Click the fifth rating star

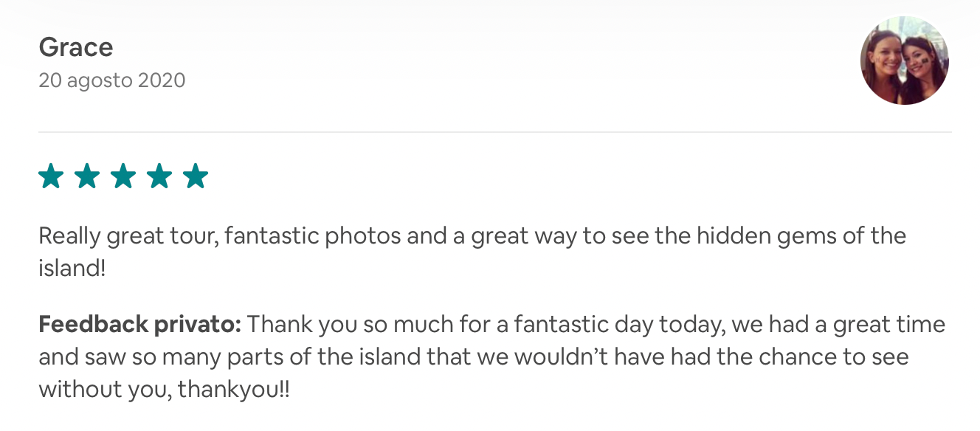196,177
